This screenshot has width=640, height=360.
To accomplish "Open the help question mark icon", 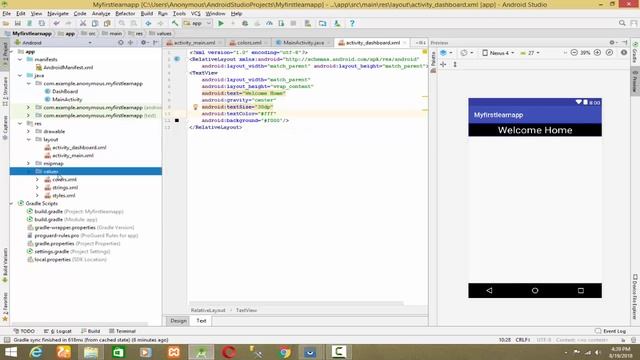I will pyautogui.click(x=352, y=23).
